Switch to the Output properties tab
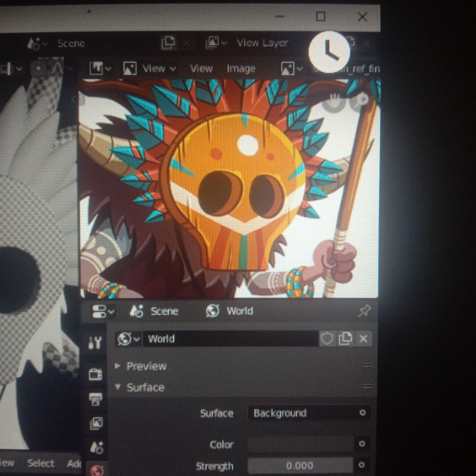This screenshot has width=476, height=476. (96, 399)
